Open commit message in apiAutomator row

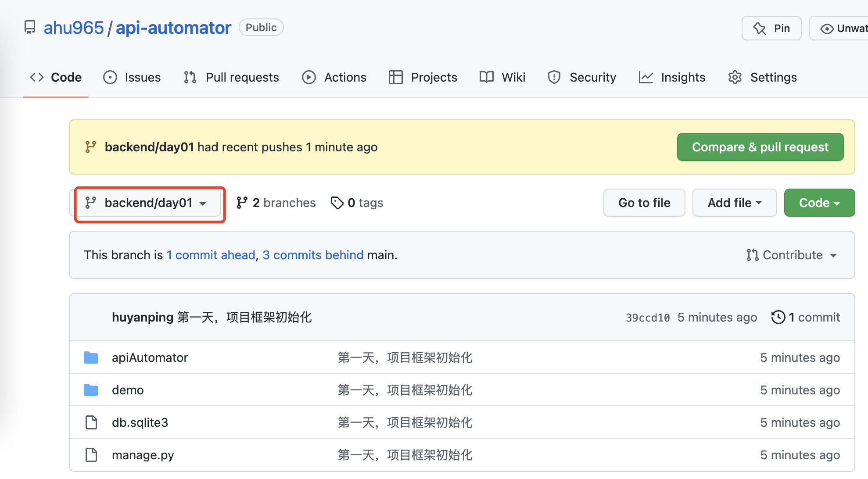click(x=405, y=357)
